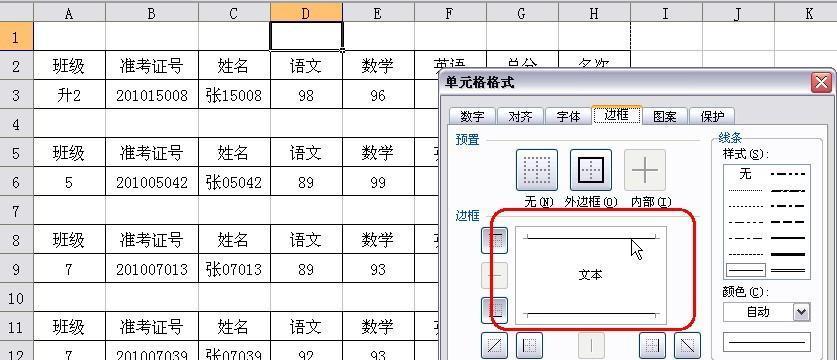Image resolution: width=837 pixels, height=360 pixels.
Task: Click cell with score 96
Action: [378, 95]
